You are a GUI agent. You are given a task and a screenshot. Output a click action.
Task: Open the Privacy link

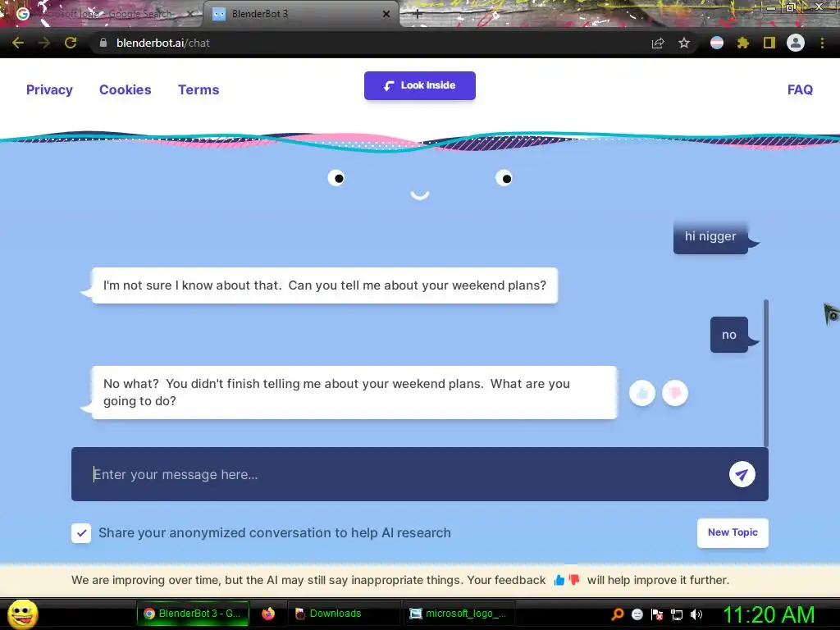(x=49, y=89)
